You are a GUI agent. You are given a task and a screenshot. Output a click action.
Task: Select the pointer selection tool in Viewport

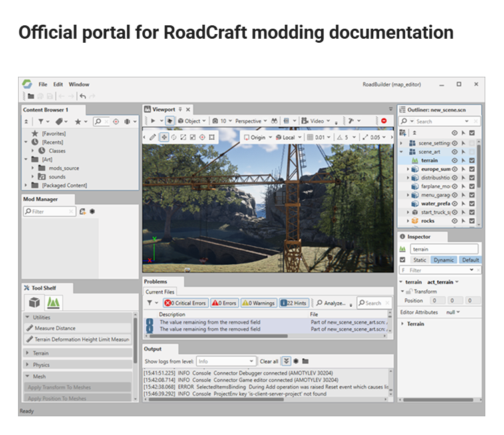click(170, 121)
